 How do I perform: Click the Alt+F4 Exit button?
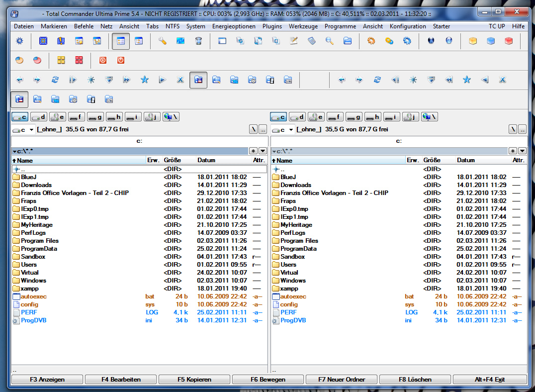[490, 380]
